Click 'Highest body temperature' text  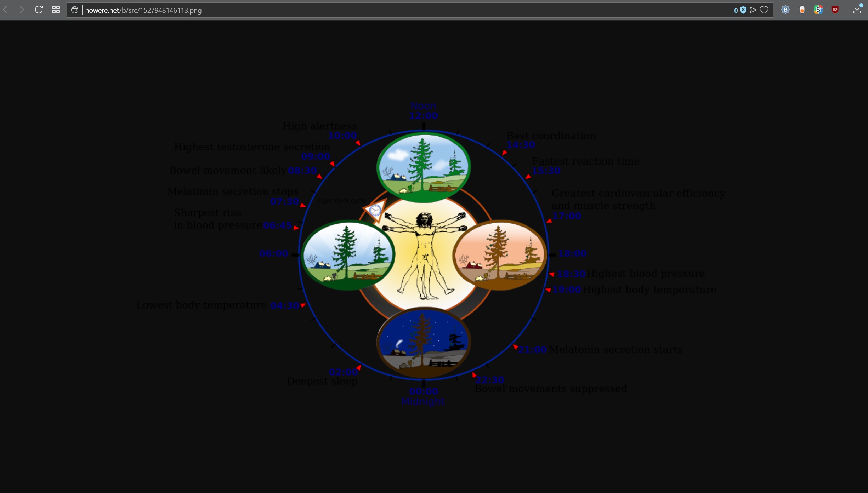pos(649,290)
